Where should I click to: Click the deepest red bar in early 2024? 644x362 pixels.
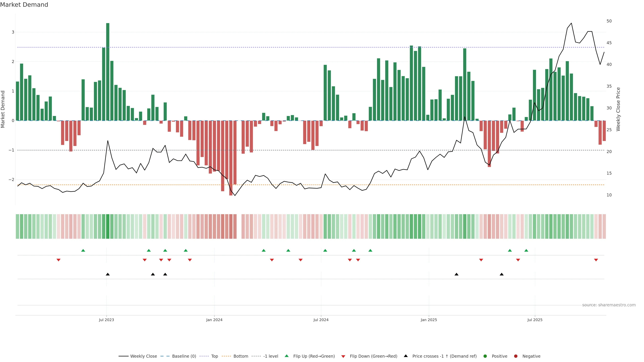[231, 158]
